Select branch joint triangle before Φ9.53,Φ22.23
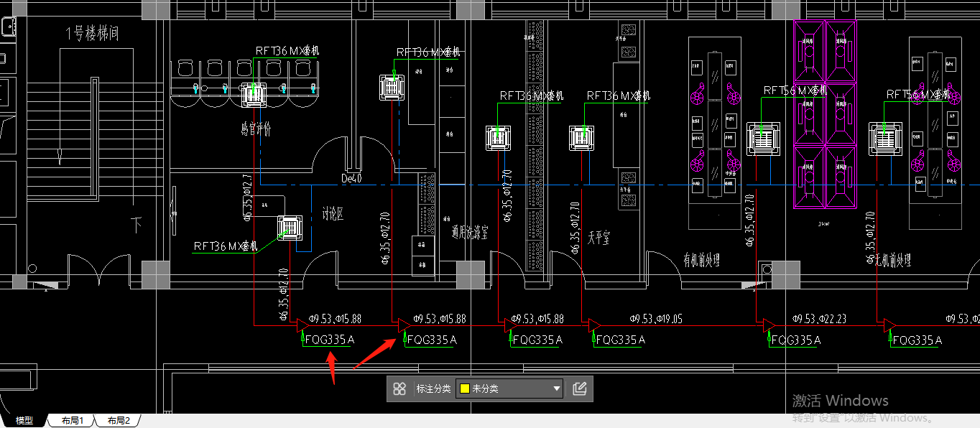Image resolution: width=980 pixels, height=428 pixels. [x=769, y=325]
